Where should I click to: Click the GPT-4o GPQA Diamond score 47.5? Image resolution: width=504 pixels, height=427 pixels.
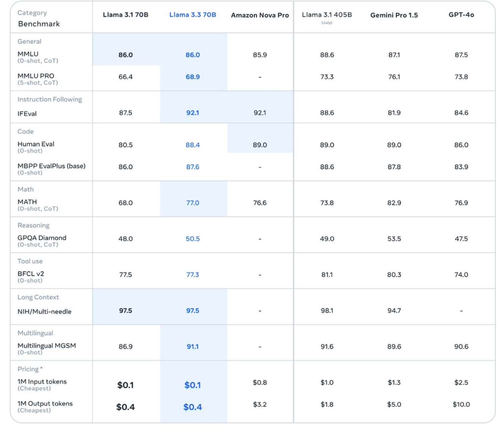coord(461,239)
